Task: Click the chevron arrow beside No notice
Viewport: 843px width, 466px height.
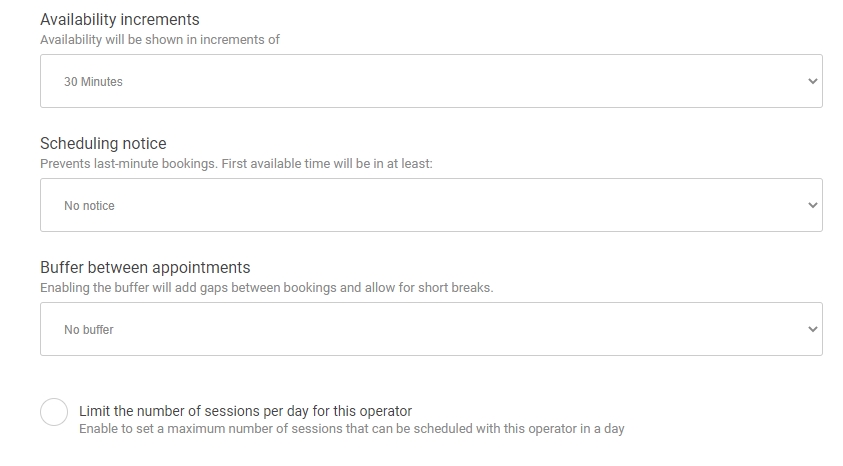Action: pos(812,205)
